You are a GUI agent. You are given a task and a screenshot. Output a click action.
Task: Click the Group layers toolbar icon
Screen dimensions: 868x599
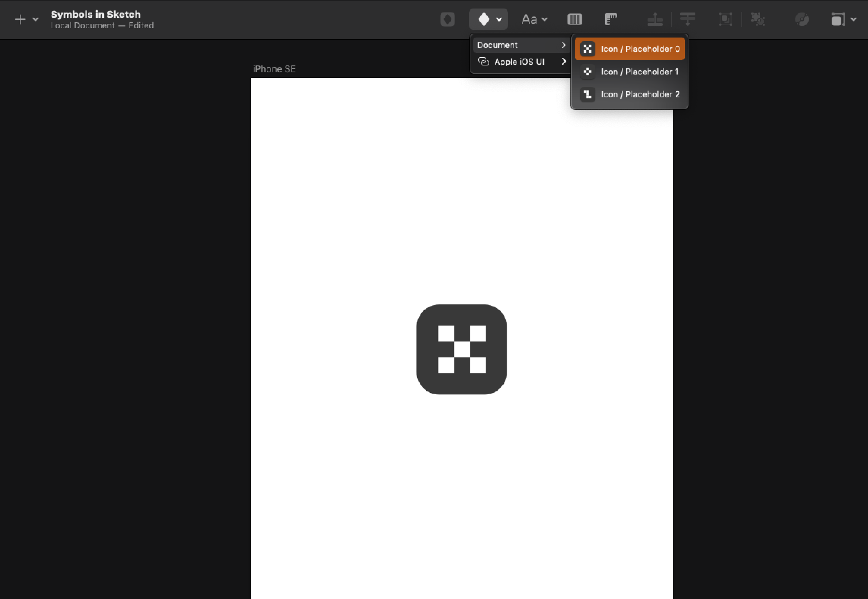tap(725, 19)
